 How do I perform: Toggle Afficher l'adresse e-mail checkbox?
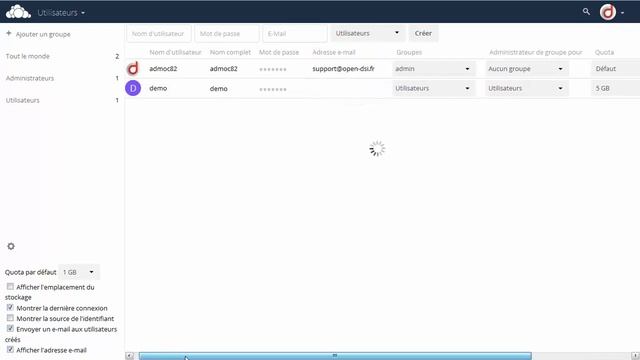click(10, 349)
